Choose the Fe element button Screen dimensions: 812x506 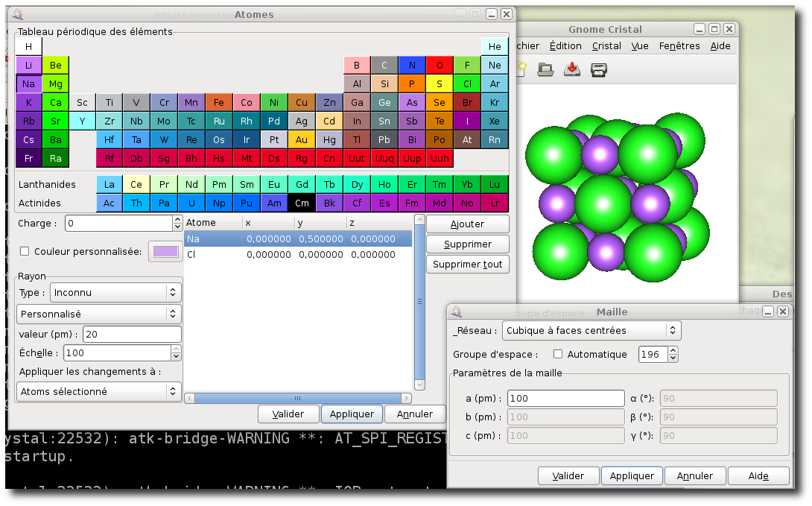(x=219, y=103)
